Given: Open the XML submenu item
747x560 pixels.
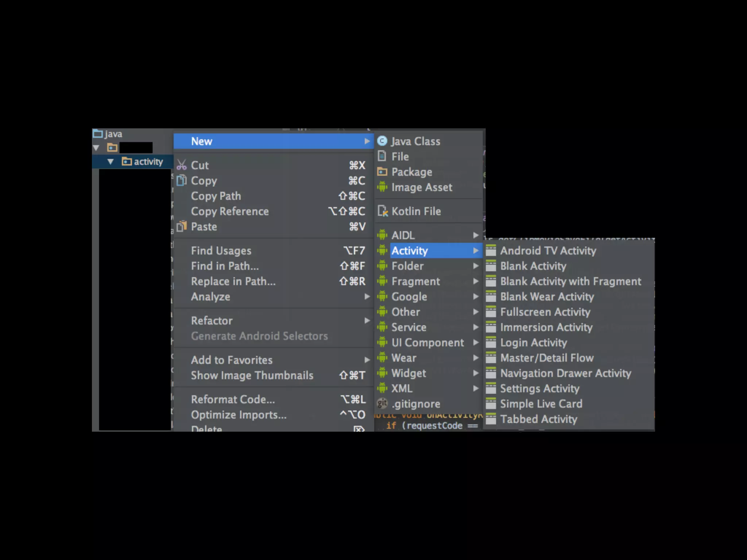Looking at the screenshot, I should pos(402,388).
